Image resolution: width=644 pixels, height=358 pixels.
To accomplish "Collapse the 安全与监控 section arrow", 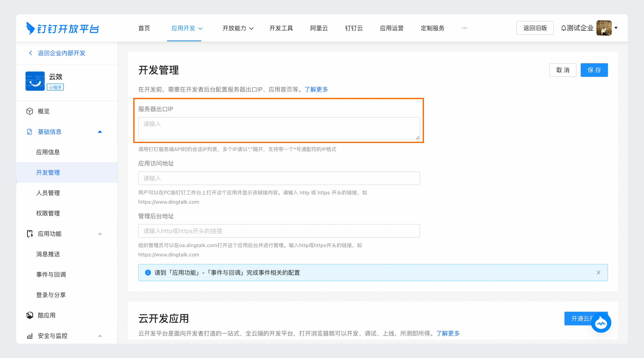I will [100, 336].
